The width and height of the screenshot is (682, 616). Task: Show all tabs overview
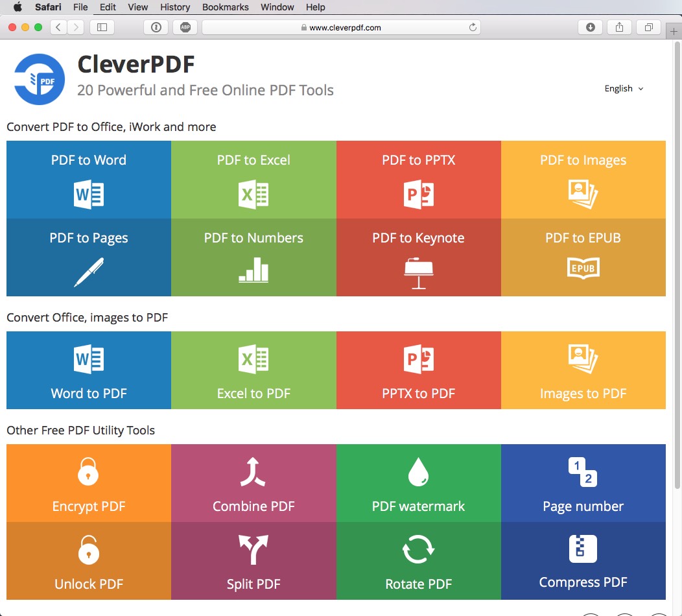(648, 27)
